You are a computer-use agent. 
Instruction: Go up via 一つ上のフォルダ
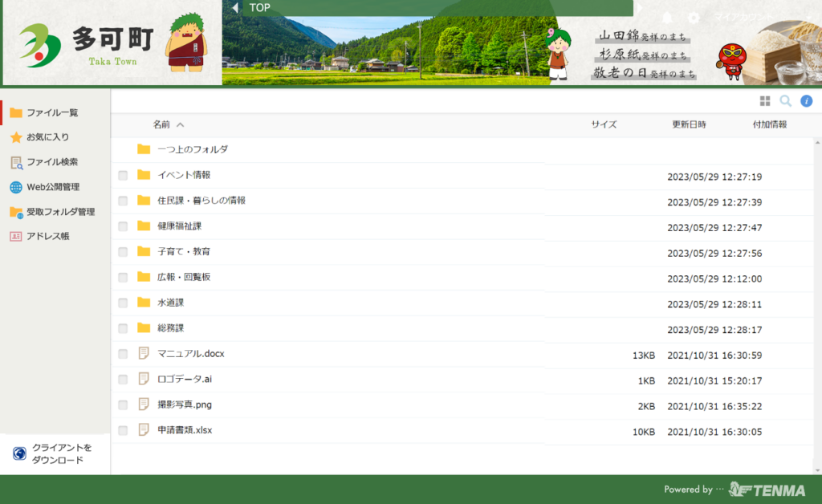point(192,149)
